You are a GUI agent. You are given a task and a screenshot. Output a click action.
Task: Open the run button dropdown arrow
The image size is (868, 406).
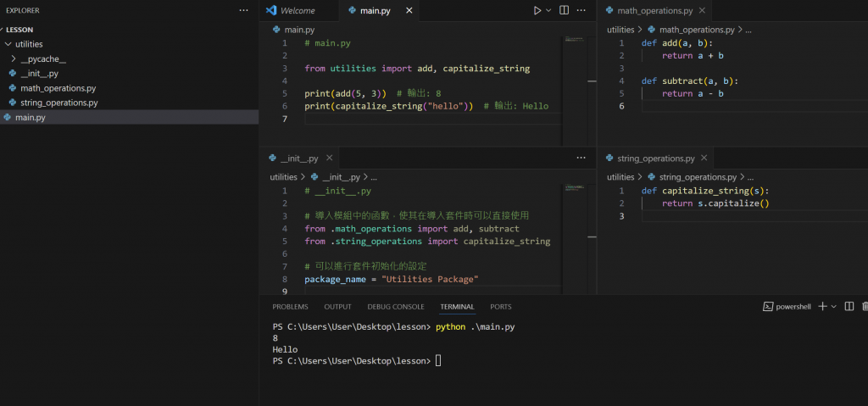pos(548,10)
